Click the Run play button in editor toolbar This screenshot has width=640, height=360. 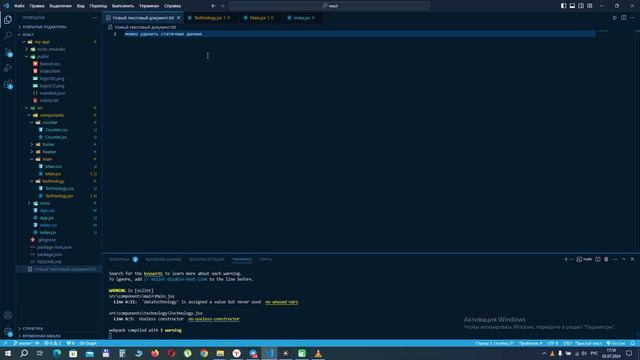click(x=615, y=18)
